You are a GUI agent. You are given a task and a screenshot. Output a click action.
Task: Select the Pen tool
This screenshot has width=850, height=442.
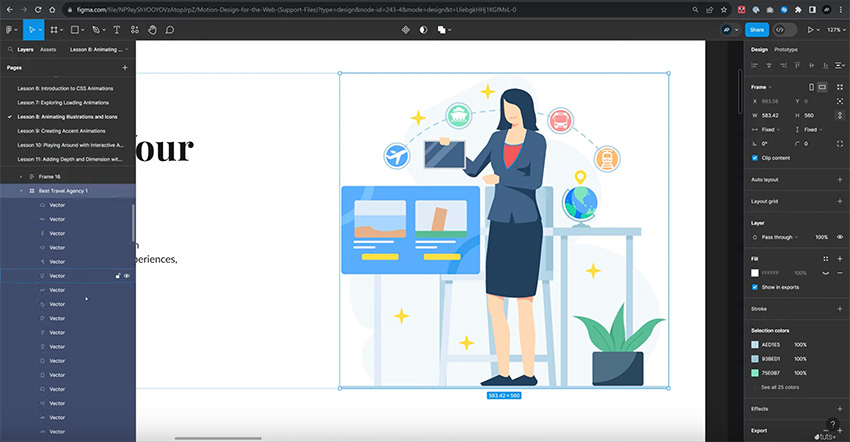(96, 30)
